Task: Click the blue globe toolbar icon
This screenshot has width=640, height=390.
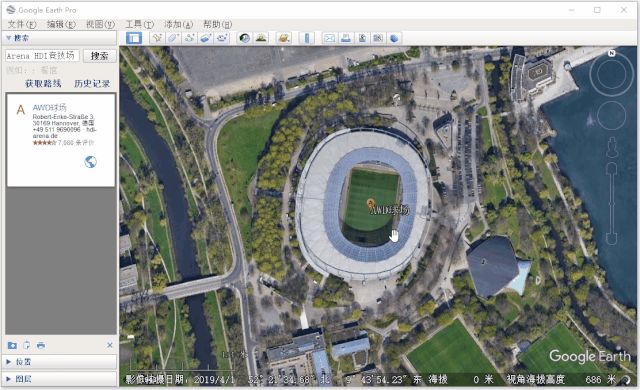Action: 394,38
